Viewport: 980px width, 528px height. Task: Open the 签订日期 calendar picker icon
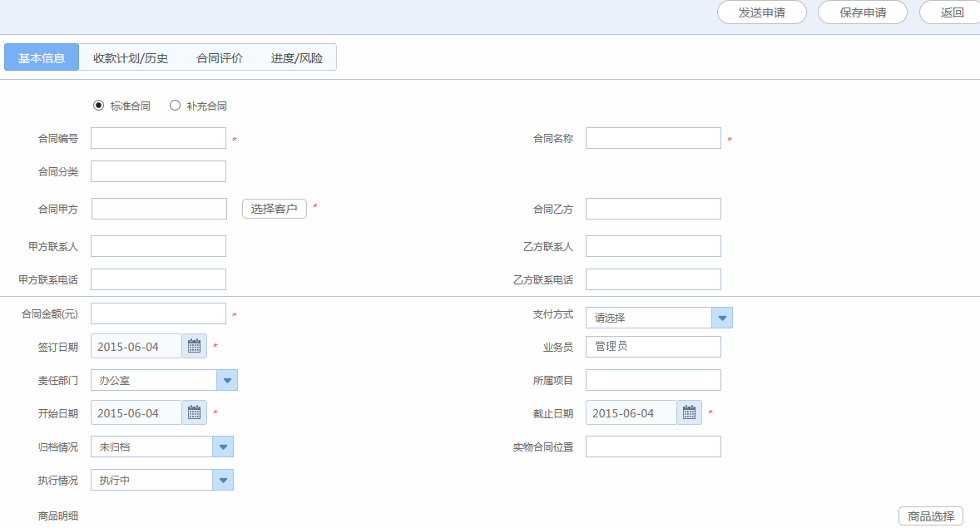pos(194,346)
